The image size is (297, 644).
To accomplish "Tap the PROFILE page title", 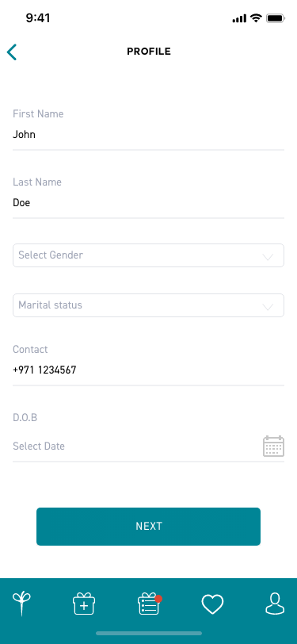I will pyautogui.click(x=149, y=52).
